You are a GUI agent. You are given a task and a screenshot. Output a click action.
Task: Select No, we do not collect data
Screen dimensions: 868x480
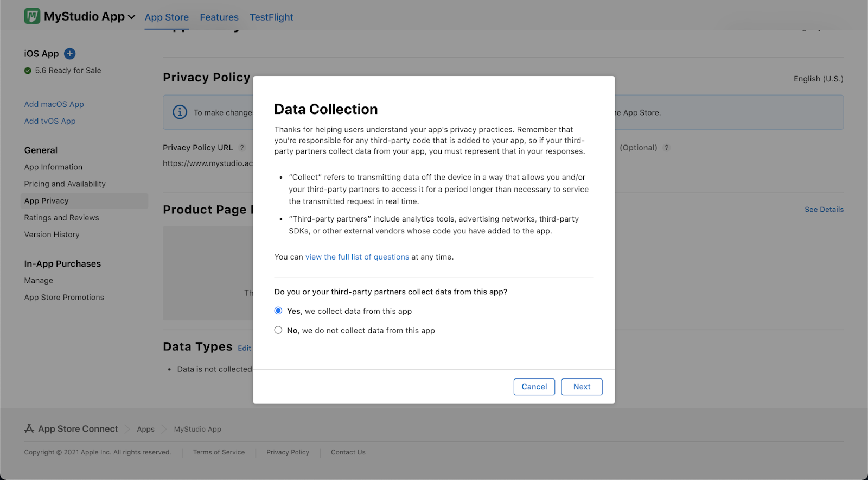pyautogui.click(x=278, y=330)
